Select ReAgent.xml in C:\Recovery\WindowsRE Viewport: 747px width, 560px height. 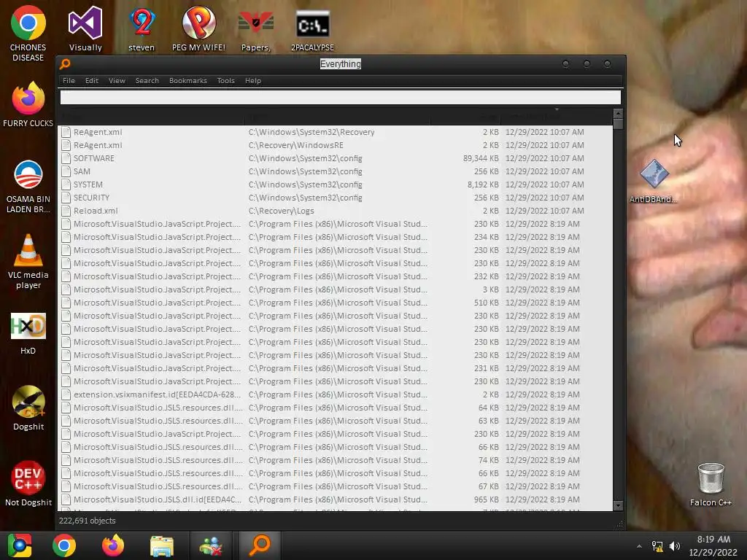coord(335,145)
